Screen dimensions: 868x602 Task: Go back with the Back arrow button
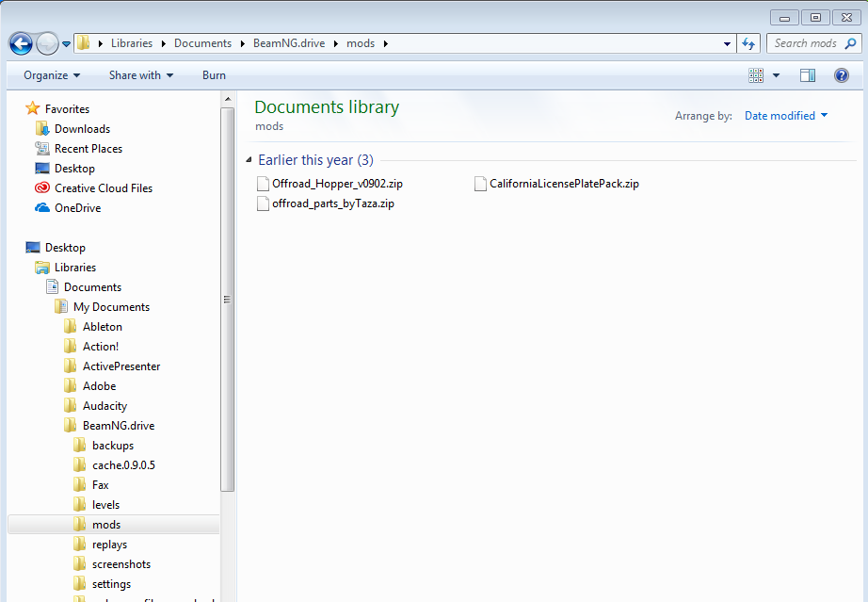tap(21, 43)
